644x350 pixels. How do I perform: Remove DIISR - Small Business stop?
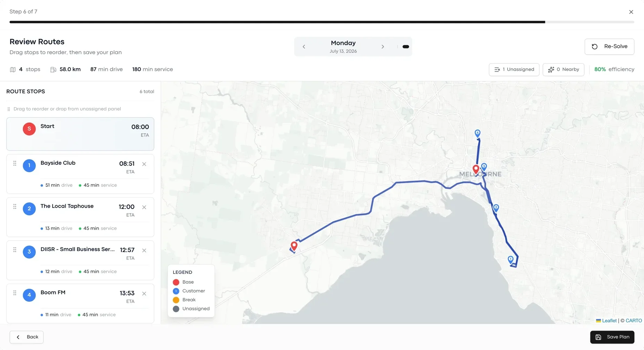144,250
